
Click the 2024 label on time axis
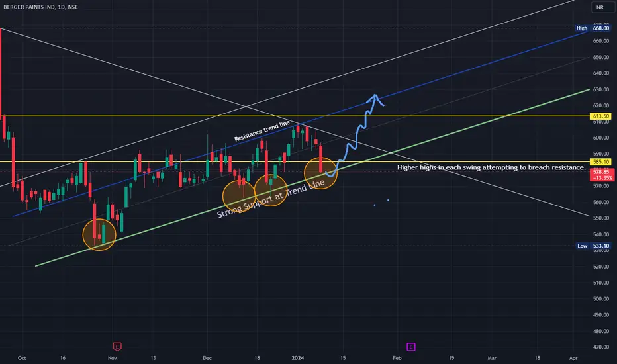[297, 358]
